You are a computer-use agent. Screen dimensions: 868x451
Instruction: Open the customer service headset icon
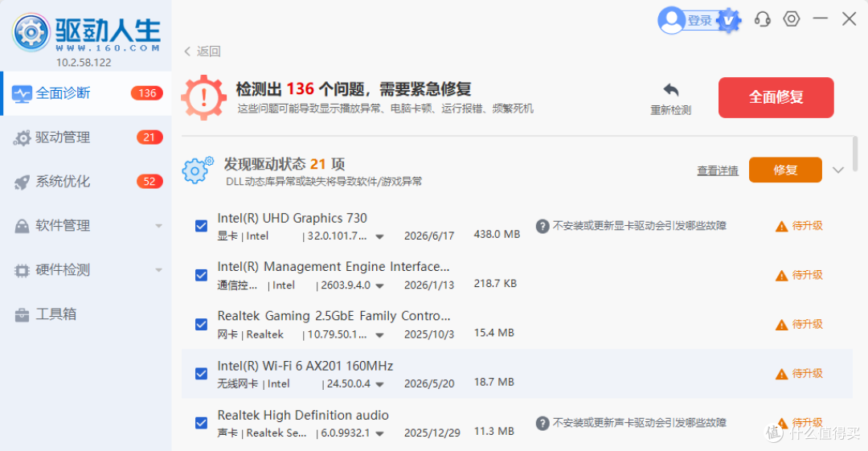pyautogui.click(x=762, y=19)
